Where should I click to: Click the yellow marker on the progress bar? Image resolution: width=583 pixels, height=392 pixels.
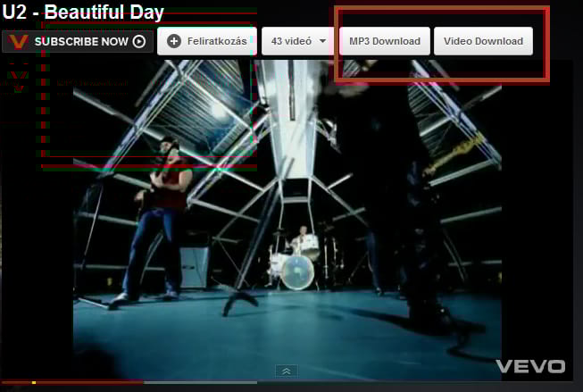coord(34,382)
